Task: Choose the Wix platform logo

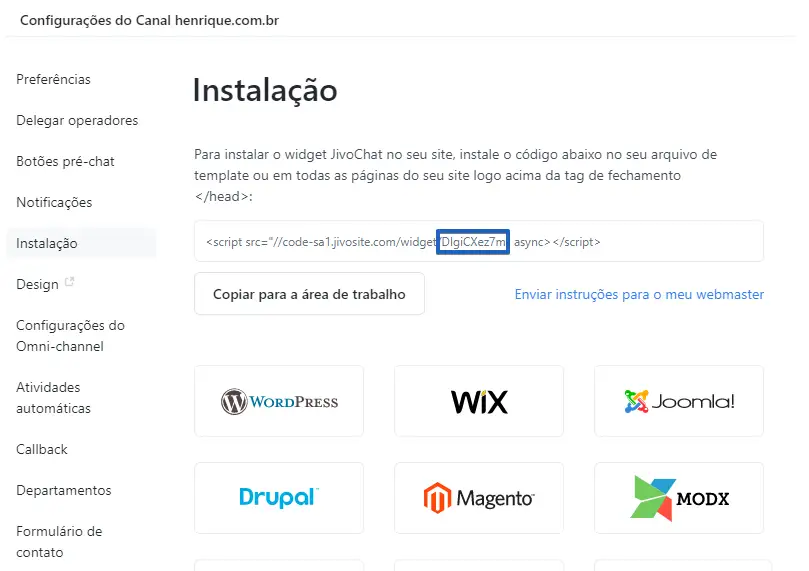Action: pos(479,401)
